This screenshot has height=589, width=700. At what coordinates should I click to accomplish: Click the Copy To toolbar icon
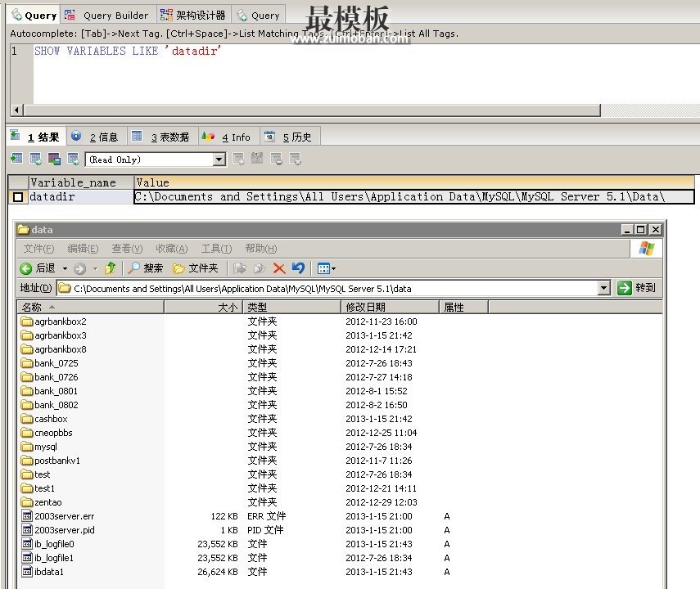260,268
